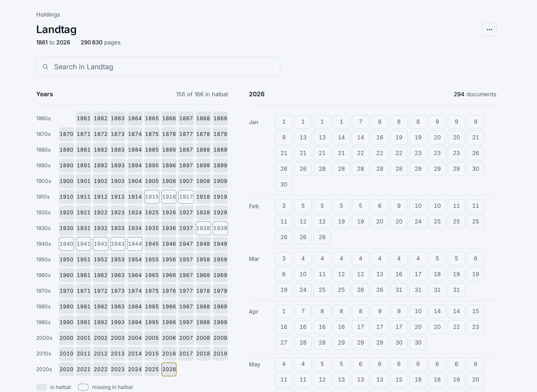The image size is (537, 392).
Task: Open the Holdings breadcrumb link
Action: pos(48,15)
